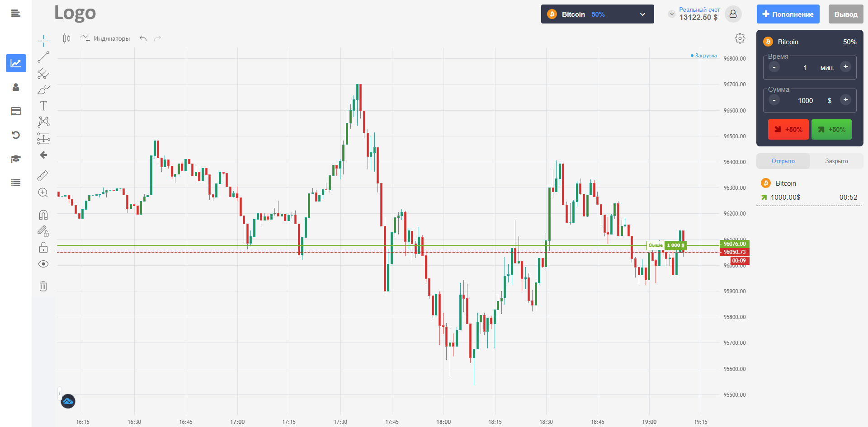Increase the Сумма amount with plus

click(845, 100)
